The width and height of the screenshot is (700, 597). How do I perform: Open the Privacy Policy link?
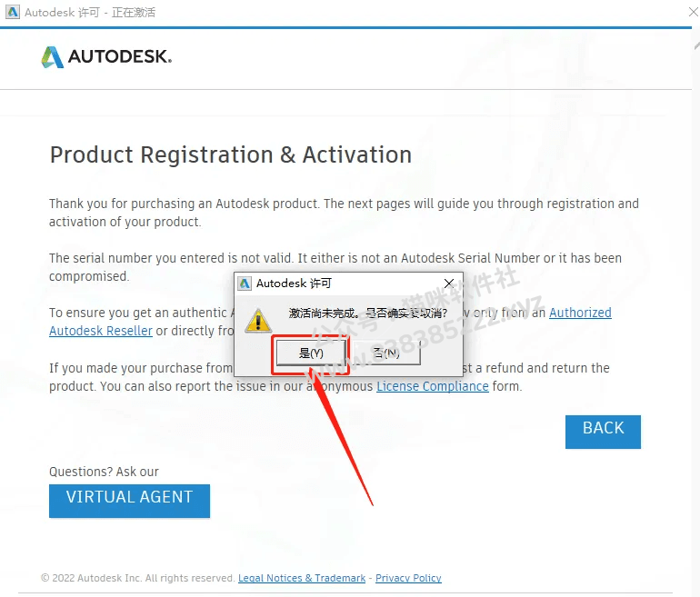(x=408, y=578)
